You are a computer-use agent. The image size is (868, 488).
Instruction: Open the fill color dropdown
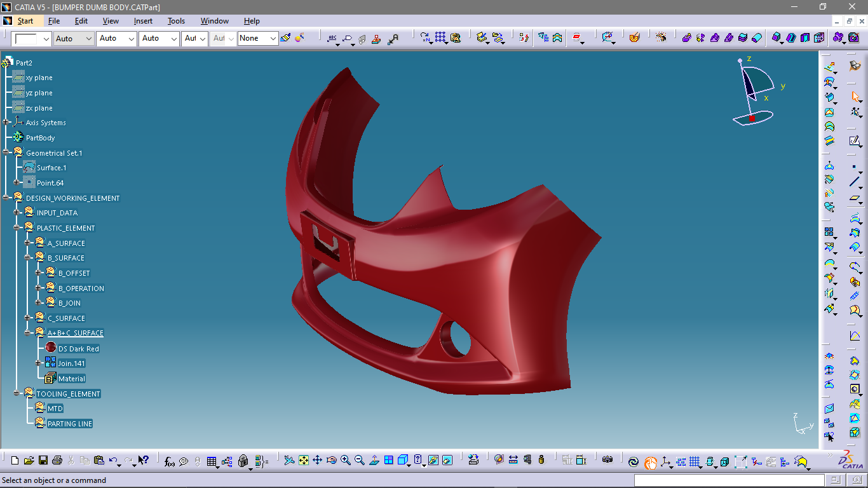click(x=46, y=39)
